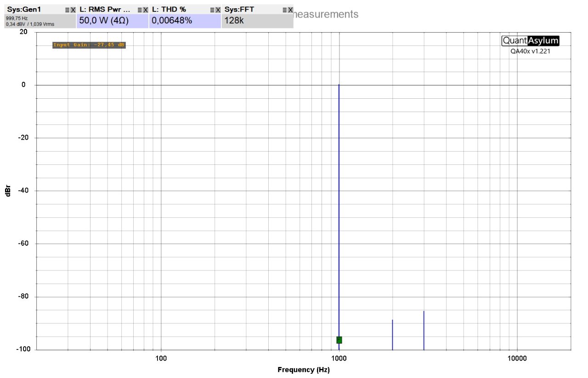The image size is (588, 378).
Task: Select the 50,0 W (4Ω) power reading
Action: 104,20
